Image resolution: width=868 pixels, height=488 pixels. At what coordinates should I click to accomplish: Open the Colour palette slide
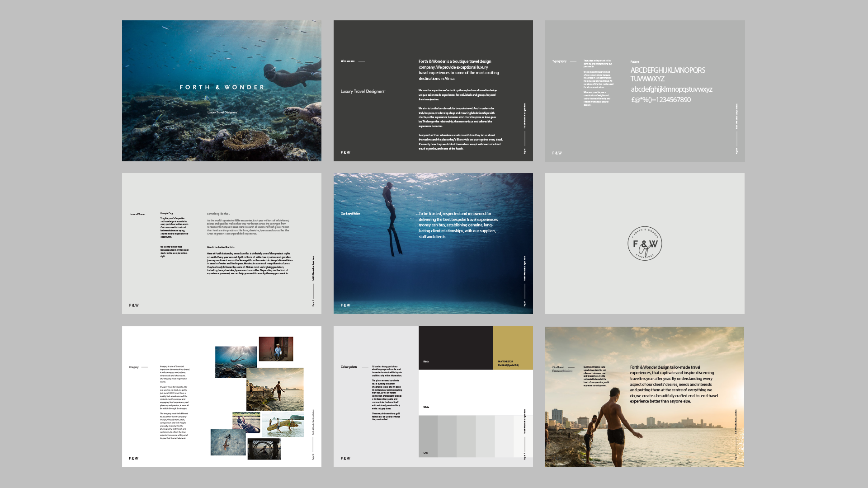(x=433, y=397)
